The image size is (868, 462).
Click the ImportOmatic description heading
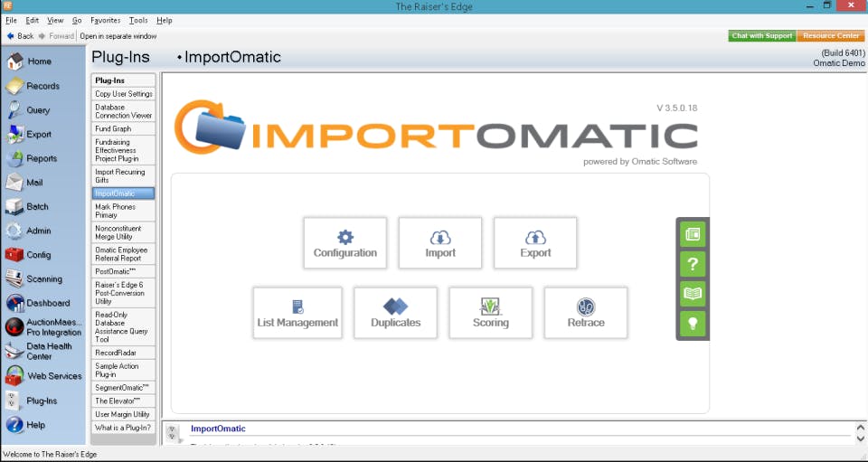click(x=218, y=429)
